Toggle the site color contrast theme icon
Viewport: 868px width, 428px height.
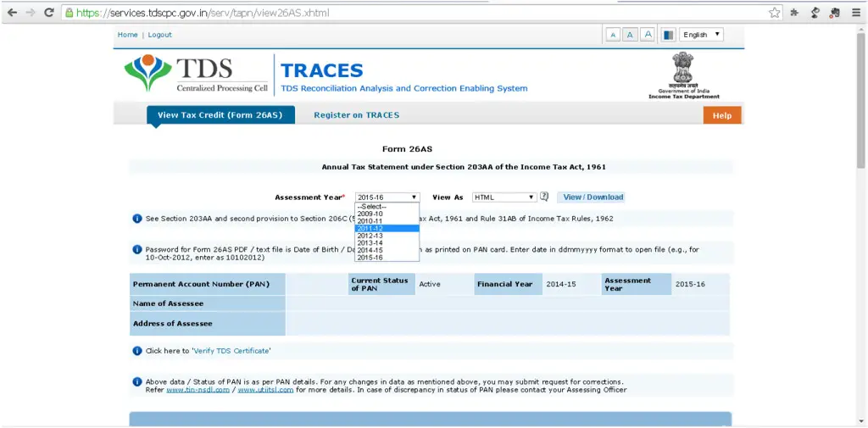pos(669,35)
